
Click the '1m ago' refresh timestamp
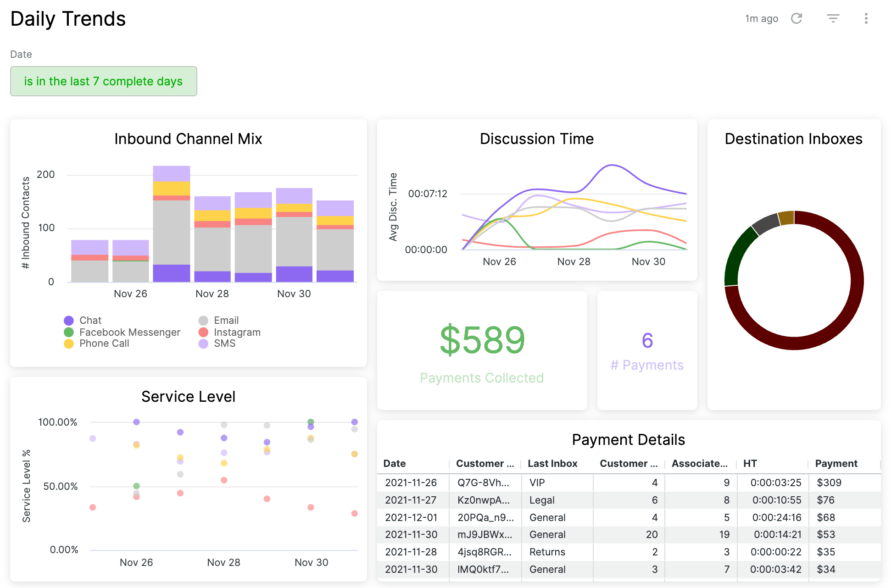[x=762, y=18]
